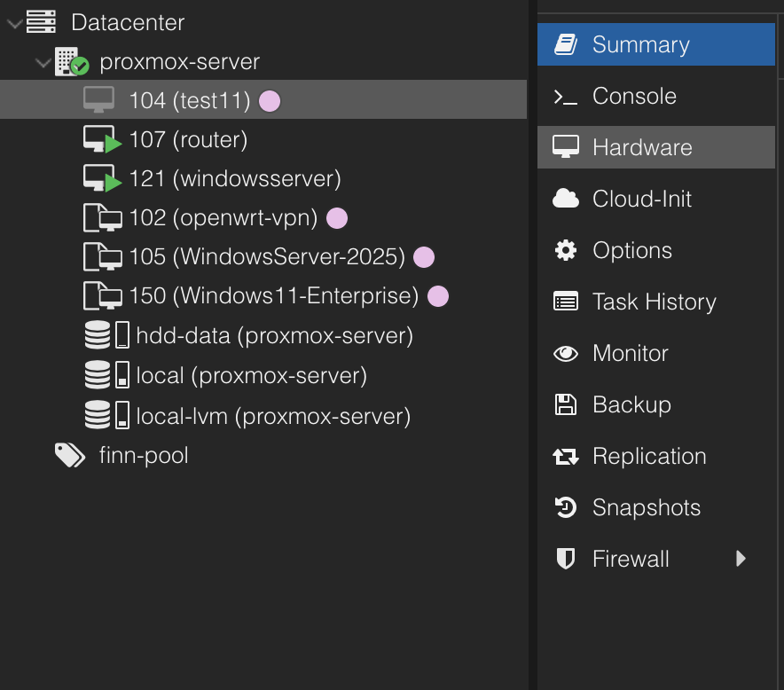Viewport: 784px width, 690px height.
Task: Click the proxmox-server node icon
Action: [x=71, y=62]
